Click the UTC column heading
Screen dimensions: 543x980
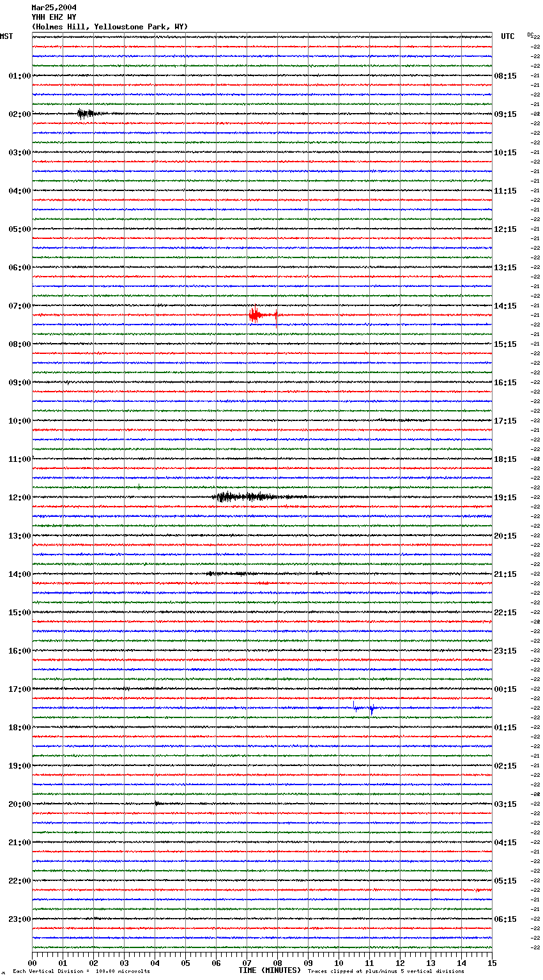coord(508,36)
